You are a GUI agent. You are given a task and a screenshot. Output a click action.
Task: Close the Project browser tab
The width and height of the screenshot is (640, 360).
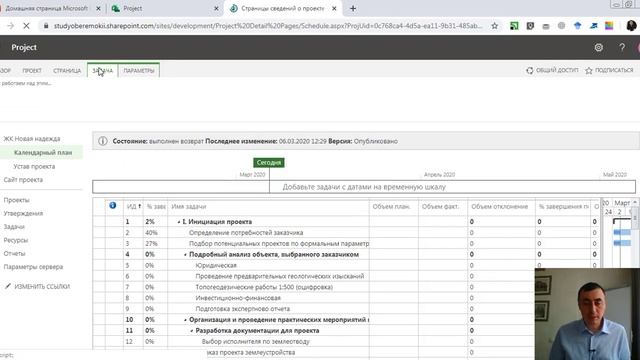[x=216, y=8]
